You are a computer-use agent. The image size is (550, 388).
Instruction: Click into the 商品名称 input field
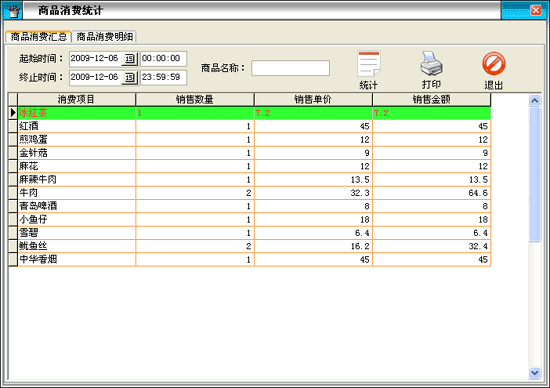coord(290,68)
